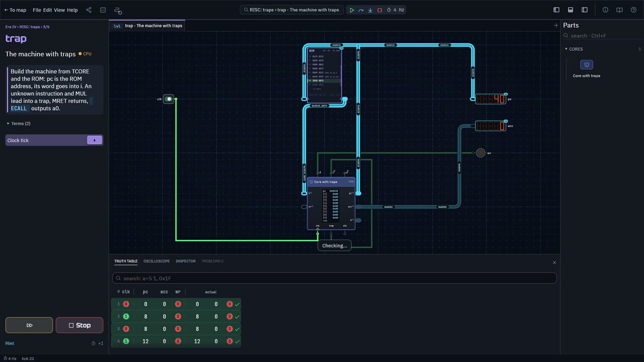
Task: Click the step-into down-arrow icon
Action: (x=370, y=10)
